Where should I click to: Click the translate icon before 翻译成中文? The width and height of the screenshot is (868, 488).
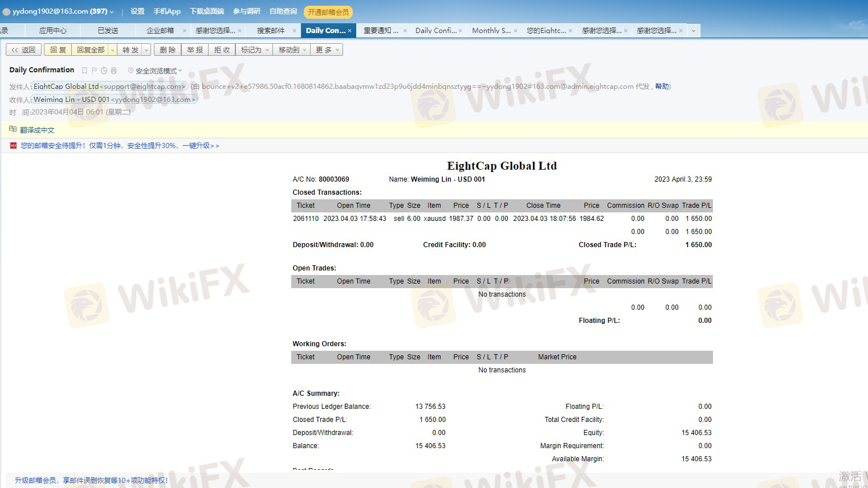[13, 129]
